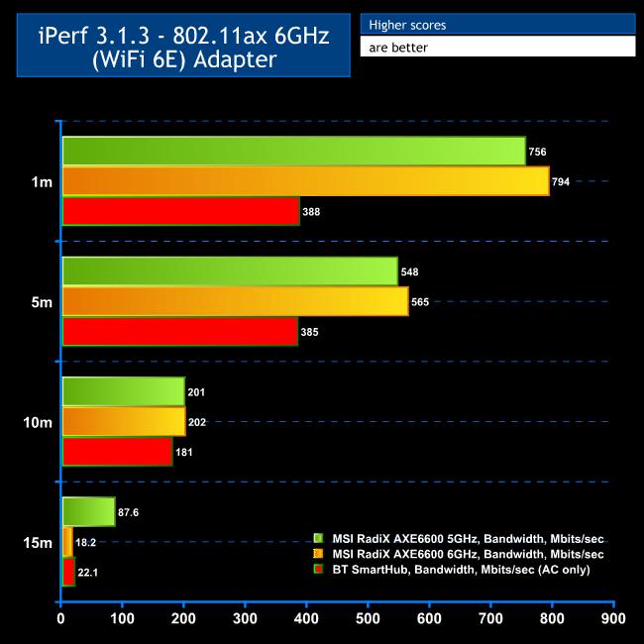This screenshot has width=644, height=644.
Task: Select the 10m orange bar of 202
Action: pos(124,421)
